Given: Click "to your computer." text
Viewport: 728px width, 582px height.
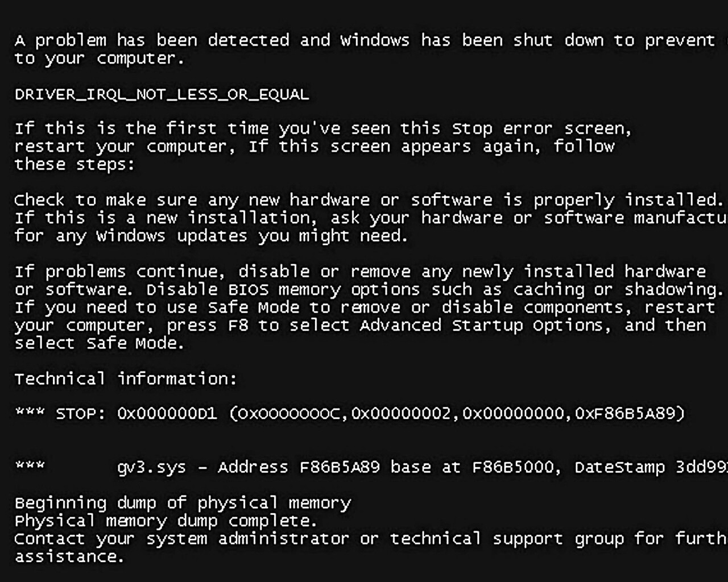Looking at the screenshot, I should tap(100, 59).
